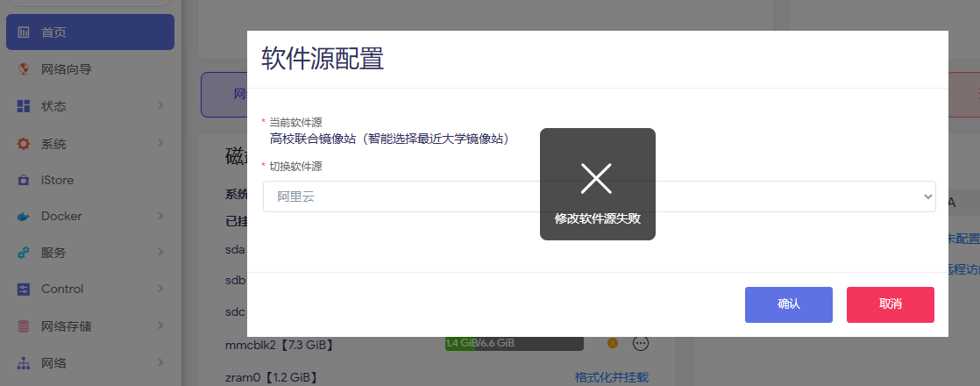This screenshot has width=980, height=386.
Task: Go to 首页 in the sidebar
Action: [90, 32]
